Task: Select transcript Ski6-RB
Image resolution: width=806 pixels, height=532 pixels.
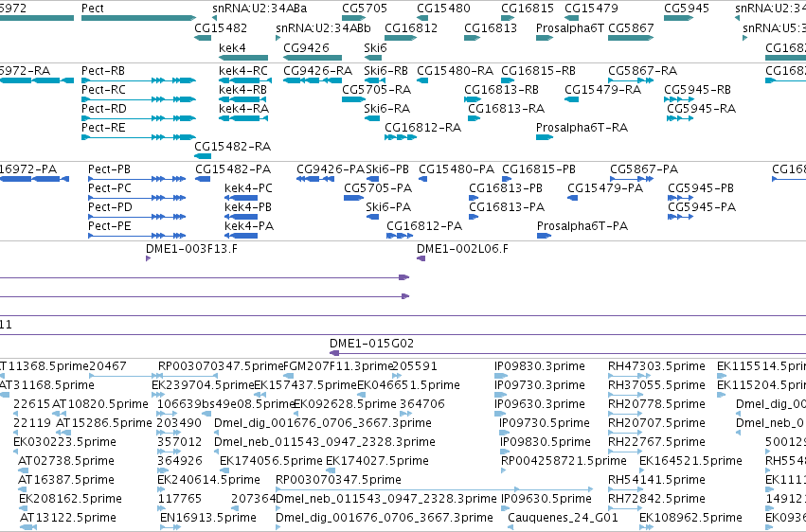Action: 386,70
